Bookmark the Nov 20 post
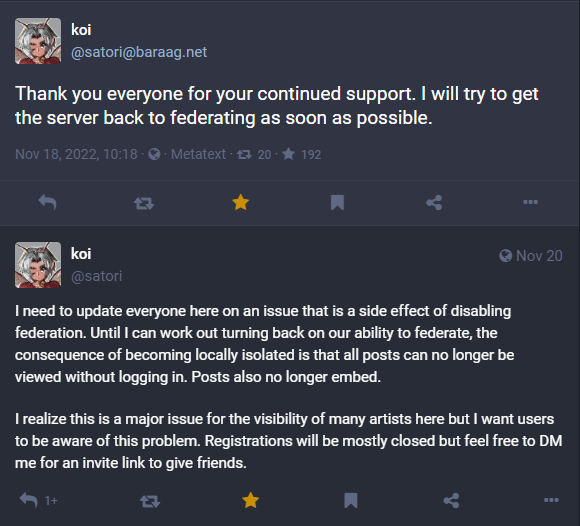 (x=351, y=500)
